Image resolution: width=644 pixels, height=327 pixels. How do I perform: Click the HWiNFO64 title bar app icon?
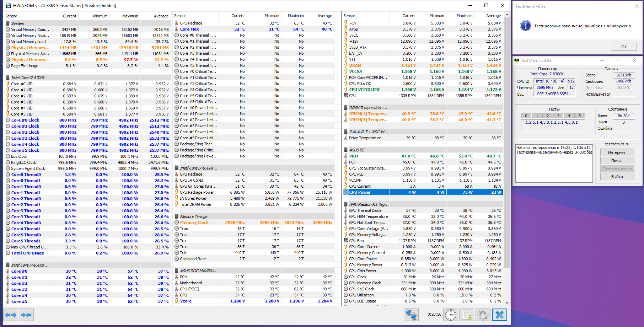8,5
